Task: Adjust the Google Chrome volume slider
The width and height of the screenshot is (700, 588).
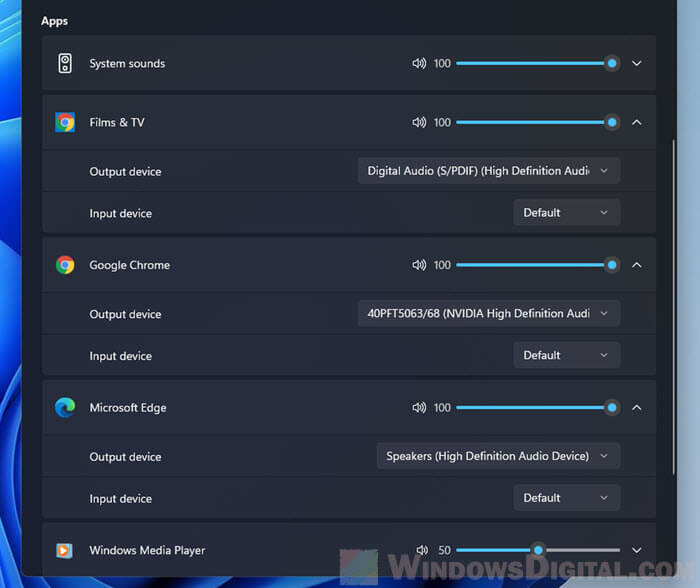Action: tap(538, 265)
